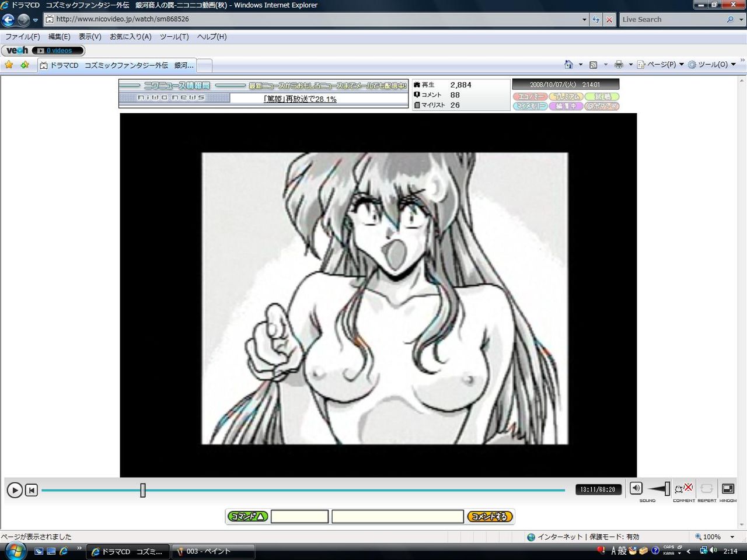
Task: Click the browser Forward arrow button
Action: click(x=23, y=19)
